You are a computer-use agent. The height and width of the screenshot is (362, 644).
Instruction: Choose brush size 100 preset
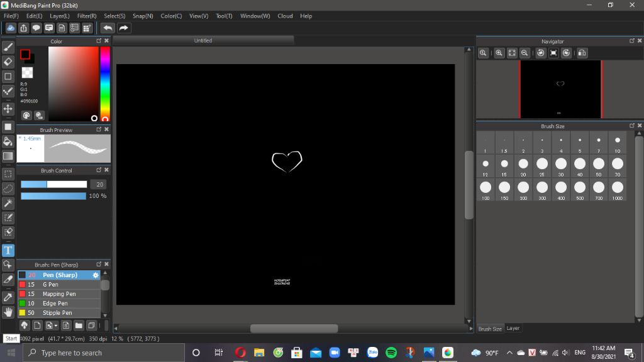coord(486,190)
